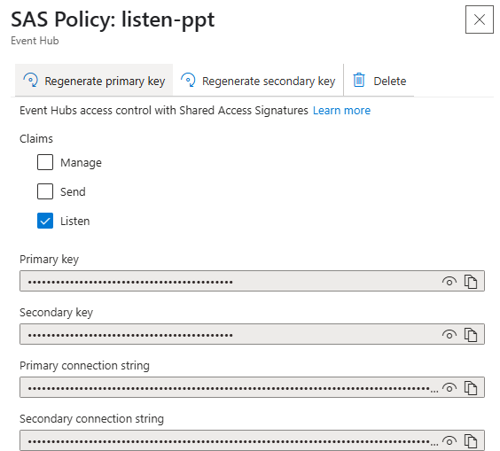This screenshot has height=451, width=500.
Task: Click Regenerate primary key button
Action: click(x=94, y=81)
